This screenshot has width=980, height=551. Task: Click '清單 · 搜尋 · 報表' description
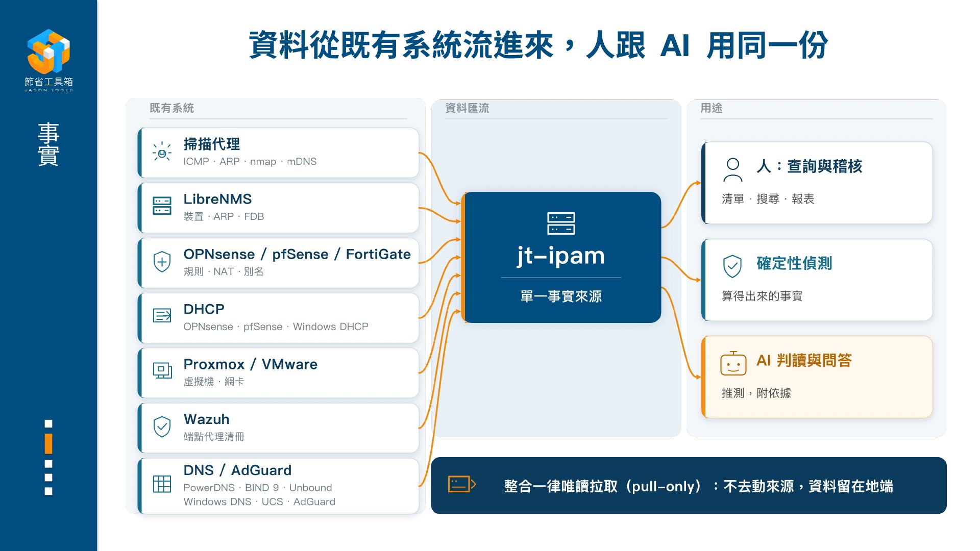click(x=768, y=199)
